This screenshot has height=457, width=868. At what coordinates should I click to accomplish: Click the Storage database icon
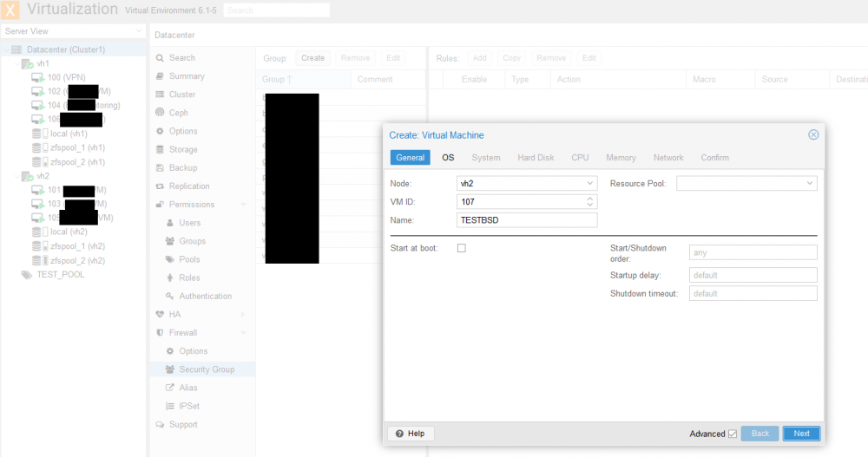point(160,149)
